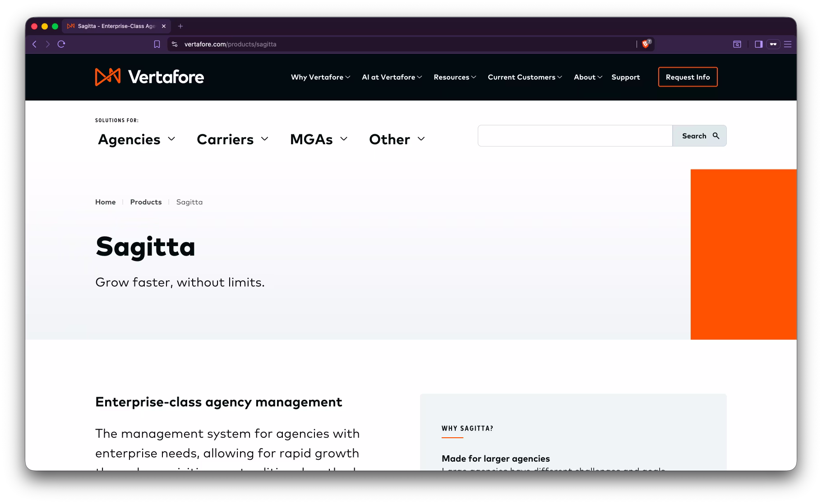
Task: Expand Carriers solutions dropdown
Action: pos(232,139)
